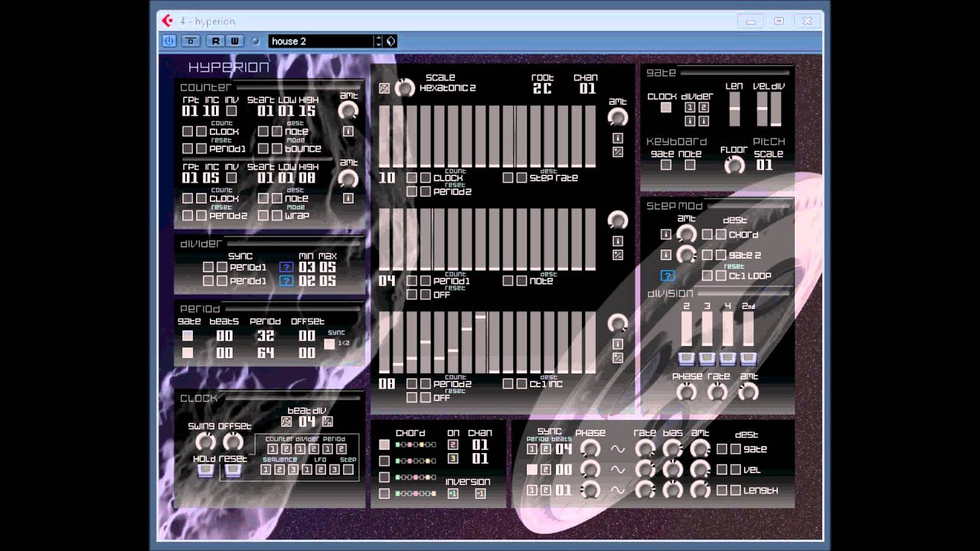
Task: Click the second sequencer info icon
Action: coord(618,241)
